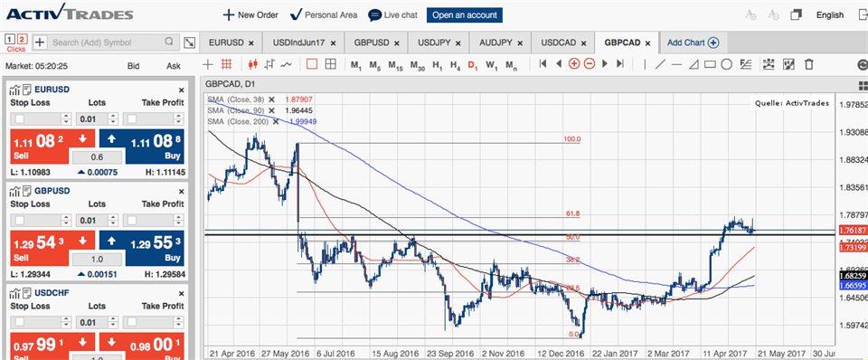This screenshot has width=868, height=360.
Task: Open USDCHF order ticket icon
Action: tap(27, 292)
